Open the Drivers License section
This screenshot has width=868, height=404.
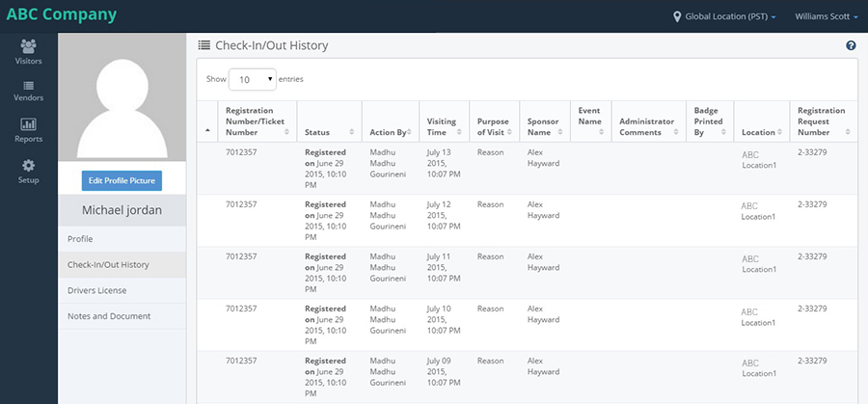click(x=122, y=290)
